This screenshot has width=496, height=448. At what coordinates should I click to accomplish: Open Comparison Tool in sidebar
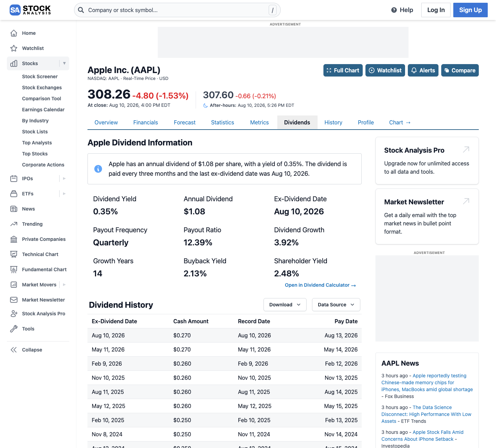[x=42, y=99]
